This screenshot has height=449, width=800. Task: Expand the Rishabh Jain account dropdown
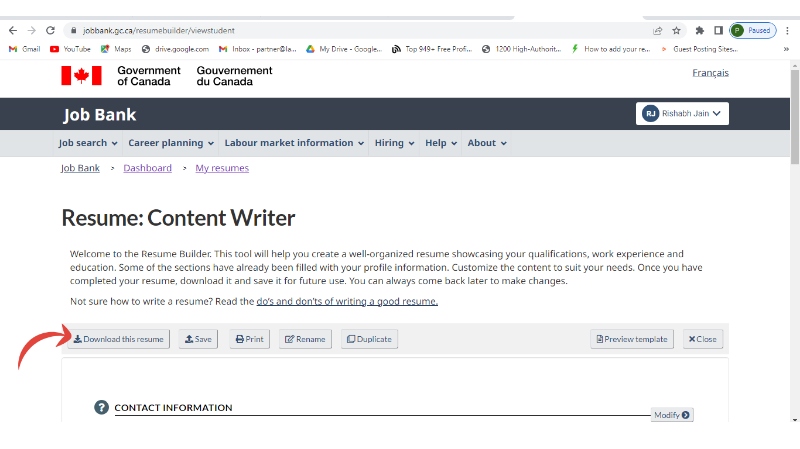pos(683,114)
